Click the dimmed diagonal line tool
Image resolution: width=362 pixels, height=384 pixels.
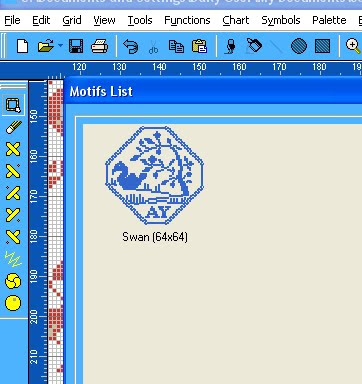276,46
